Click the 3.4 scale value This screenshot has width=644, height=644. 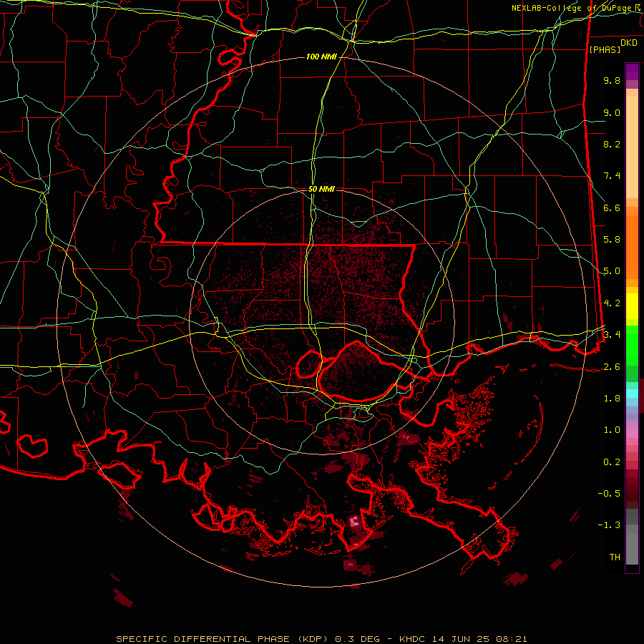pos(612,335)
